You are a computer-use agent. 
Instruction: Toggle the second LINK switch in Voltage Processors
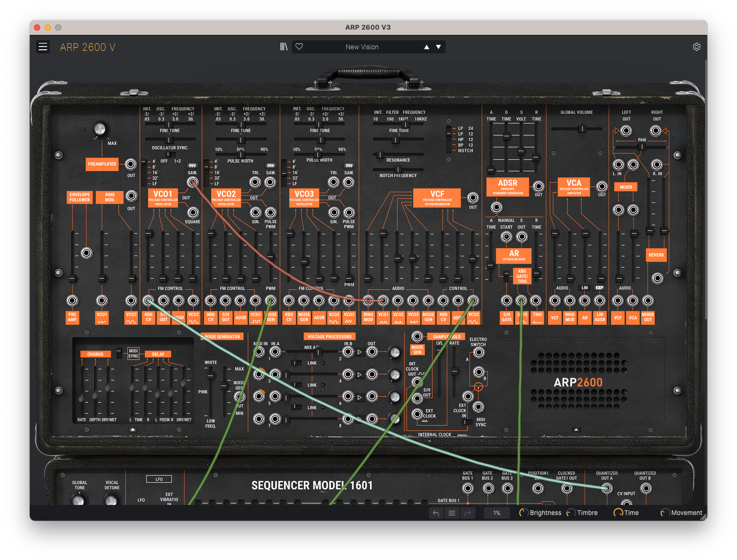(296, 385)
